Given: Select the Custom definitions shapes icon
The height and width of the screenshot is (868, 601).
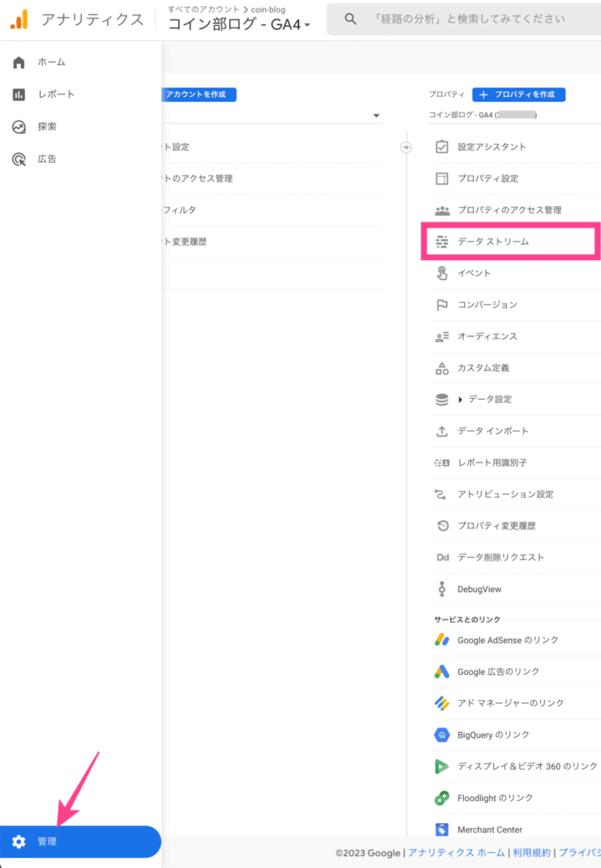Looking at the screenshot, I should click(442, 368).
